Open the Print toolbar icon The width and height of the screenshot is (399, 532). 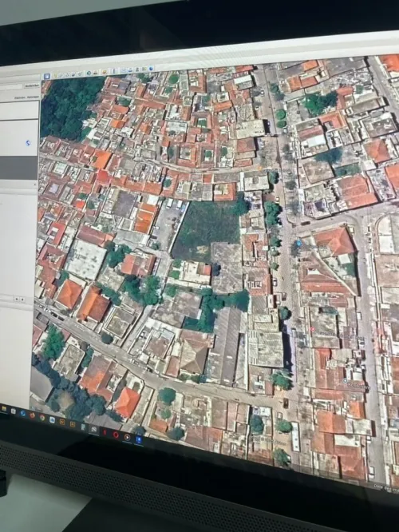point(130,70)
